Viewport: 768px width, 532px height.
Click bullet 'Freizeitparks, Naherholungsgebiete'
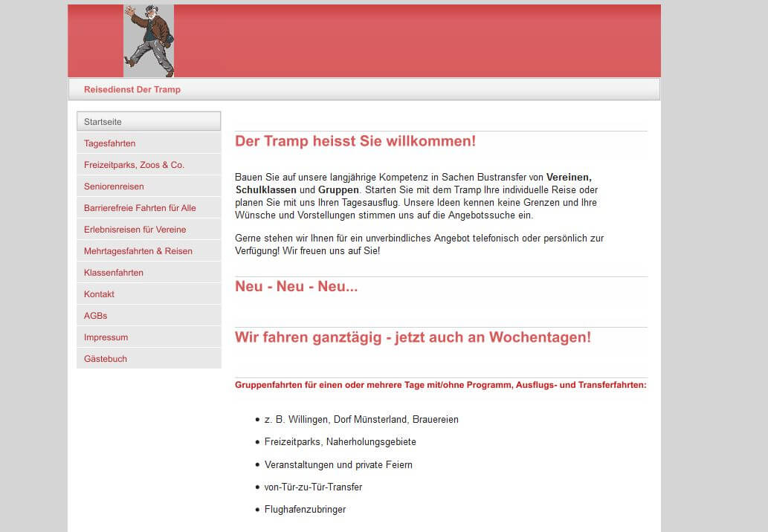pos(340,442)
